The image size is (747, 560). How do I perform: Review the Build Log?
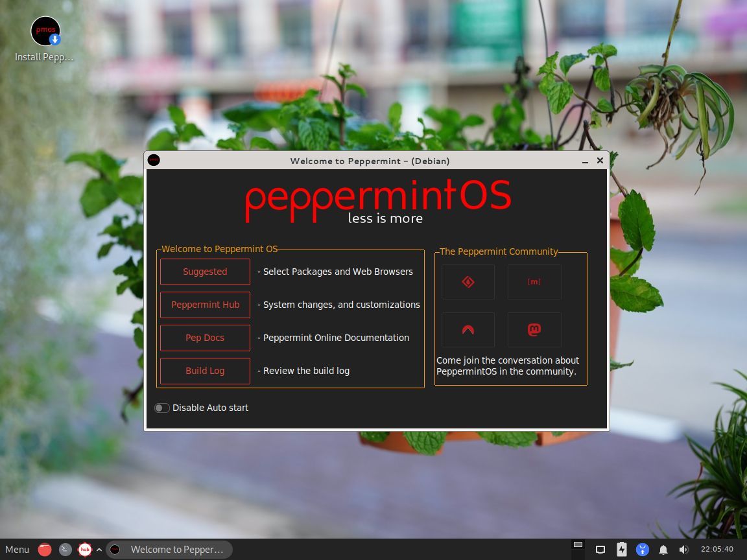coord(205,371)
